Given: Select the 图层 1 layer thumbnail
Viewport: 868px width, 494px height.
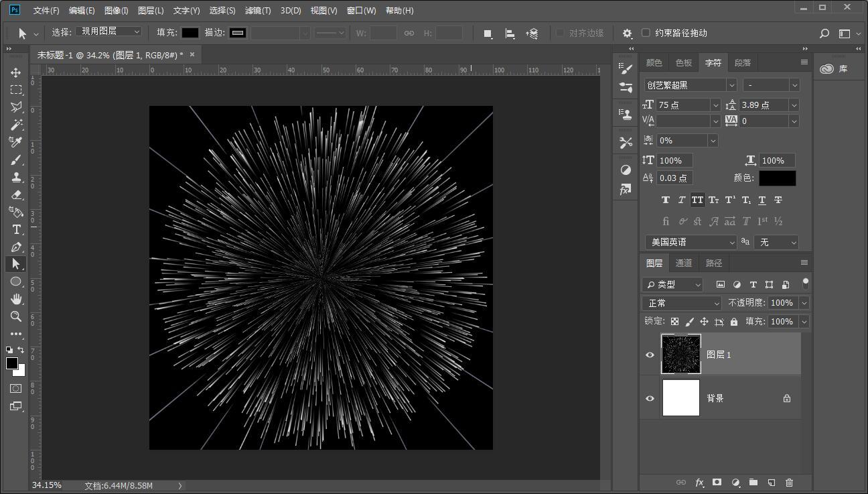Looking at the screenshot, I should (x=681, y=354).
